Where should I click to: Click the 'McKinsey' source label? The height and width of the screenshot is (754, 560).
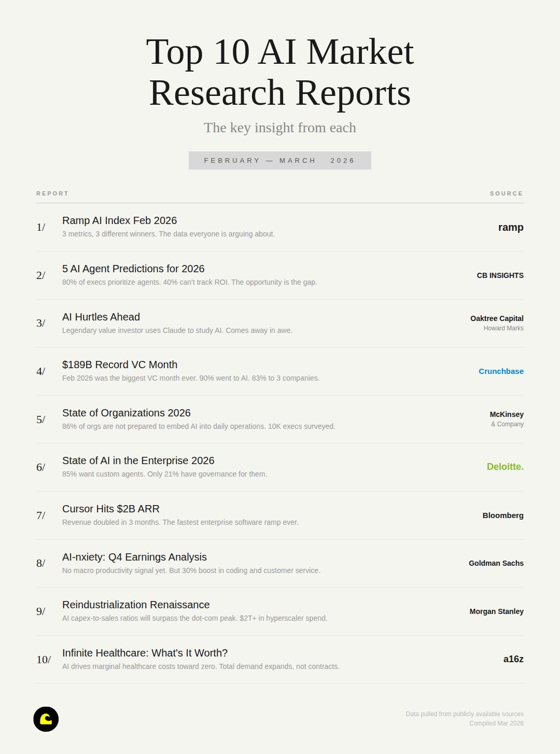[x=507, y=414]
